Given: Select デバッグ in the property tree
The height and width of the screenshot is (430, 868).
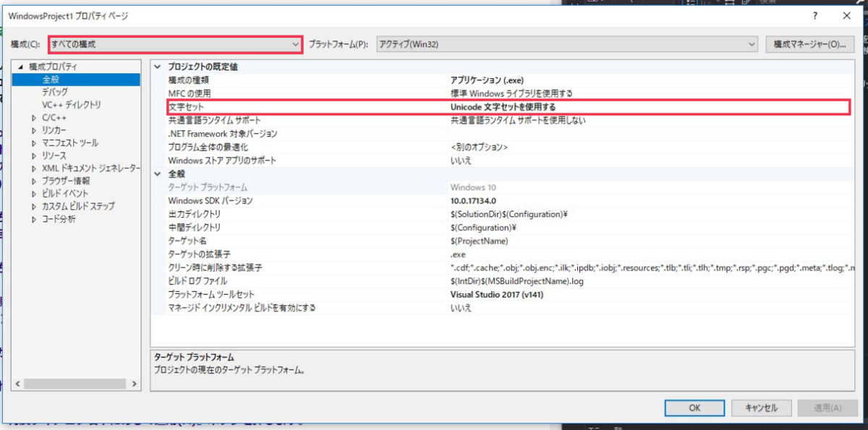Looking at the screenshot, I should coord(55,92).
